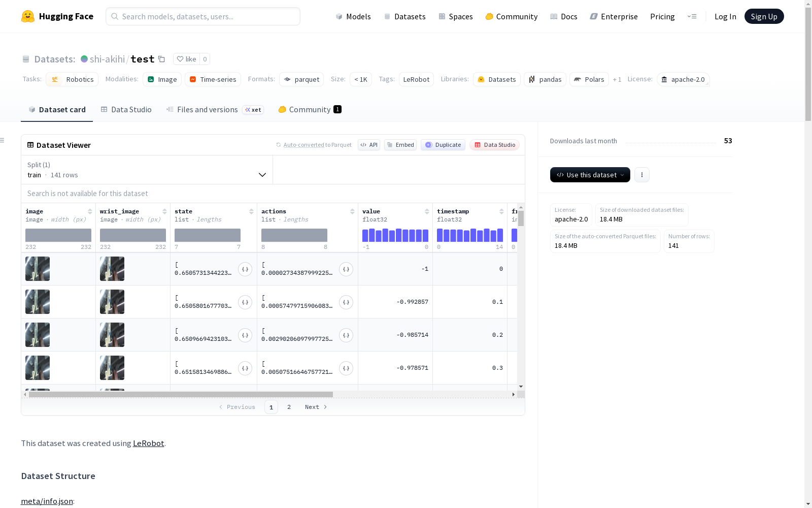Open the Use this dataset dropdown
Image resolution: width=812 pixels, height=508 pixels.
(x=590, y=175)
